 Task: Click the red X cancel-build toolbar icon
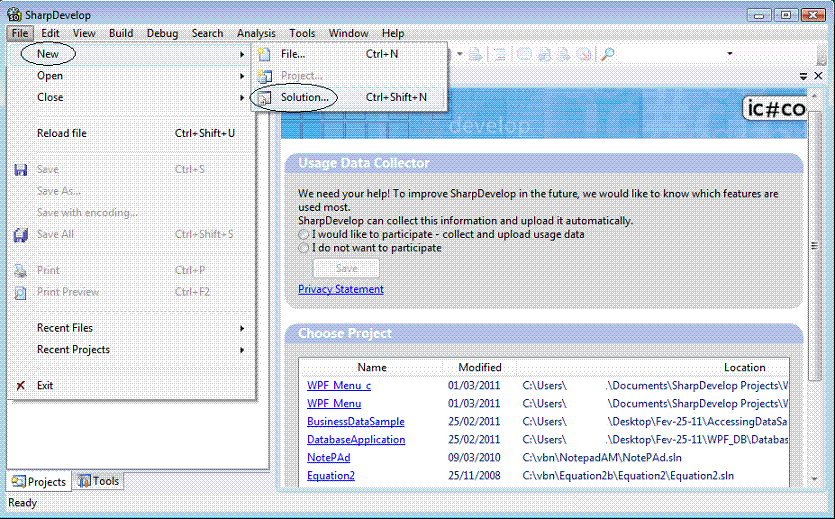(x=584, y=54)
